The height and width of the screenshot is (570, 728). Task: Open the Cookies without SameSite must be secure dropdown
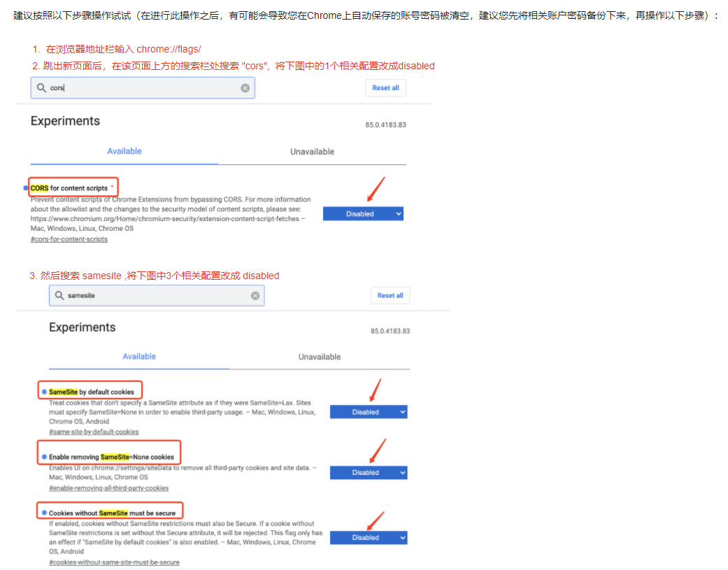(x=368, y=538)
